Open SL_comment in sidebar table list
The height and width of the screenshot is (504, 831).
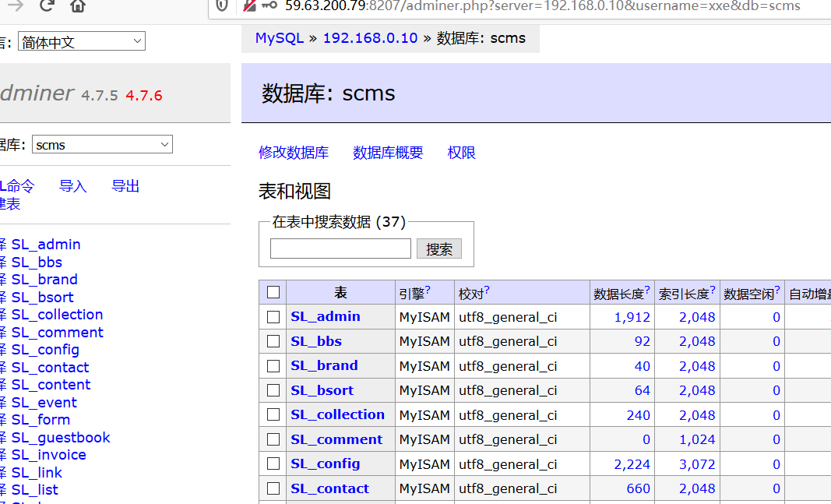[57, 333]
